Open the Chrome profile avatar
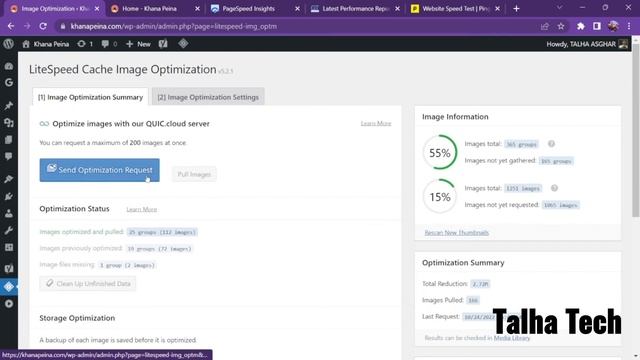This screenshot has width=640, height=360. (x=613, y=26)
